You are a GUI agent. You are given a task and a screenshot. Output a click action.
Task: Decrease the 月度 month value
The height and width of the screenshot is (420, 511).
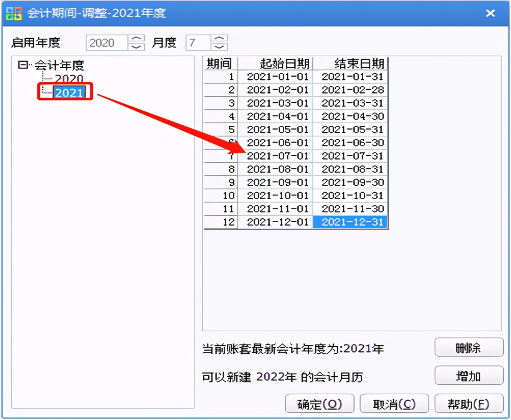(x=219, y=47)
